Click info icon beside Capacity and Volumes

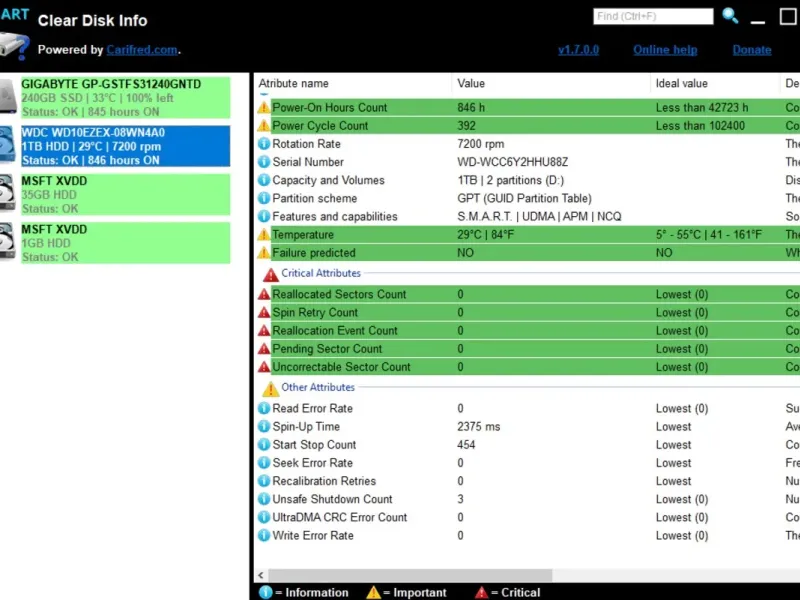(x=264, y=180)
